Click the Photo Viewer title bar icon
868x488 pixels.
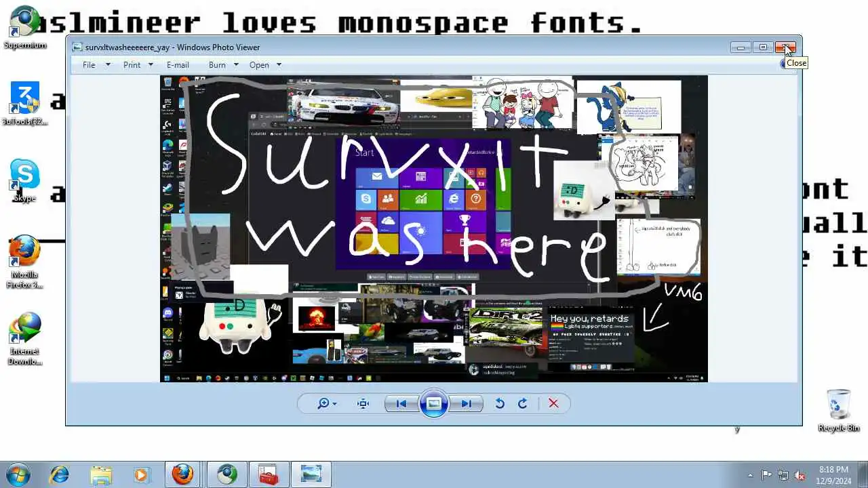77,47
